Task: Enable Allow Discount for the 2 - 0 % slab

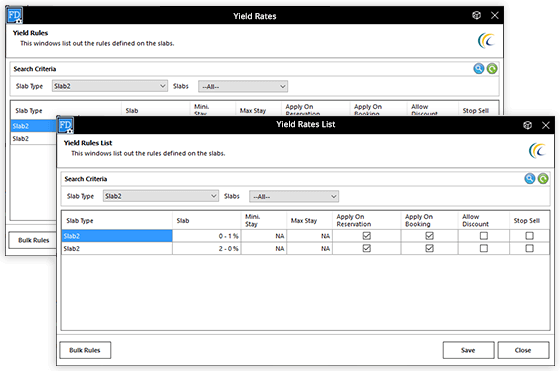Action: tap(484, 248)
